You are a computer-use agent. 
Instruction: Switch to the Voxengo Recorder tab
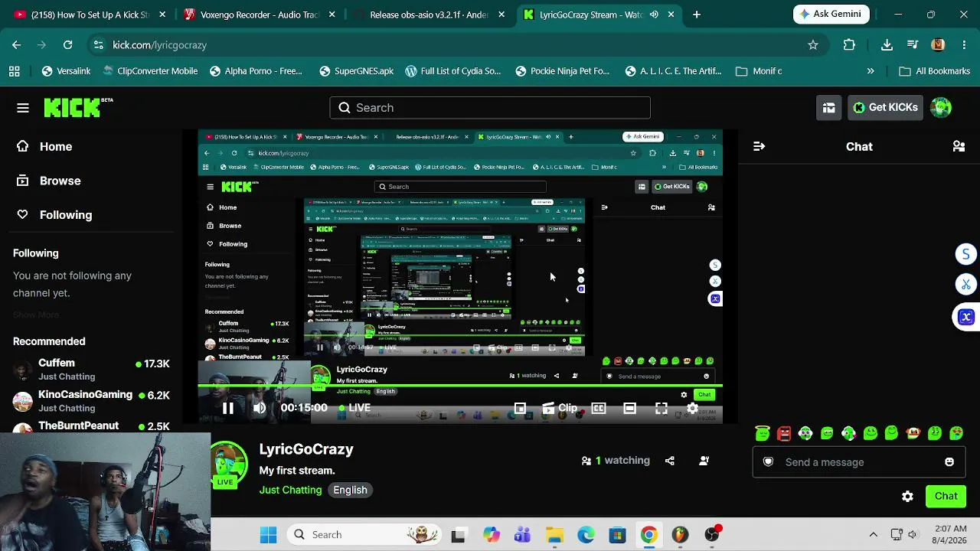point(260,15)
